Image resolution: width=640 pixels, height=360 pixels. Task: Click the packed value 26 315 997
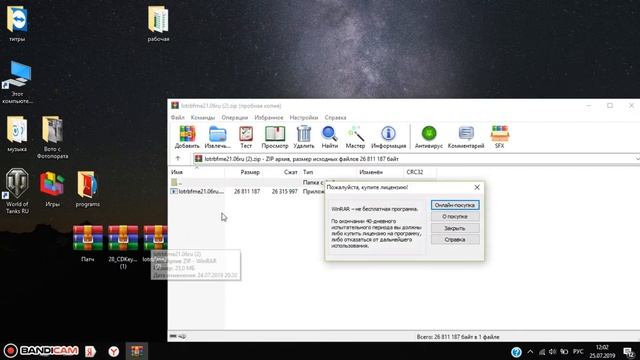pyautogui.click(x=284, y=191)
